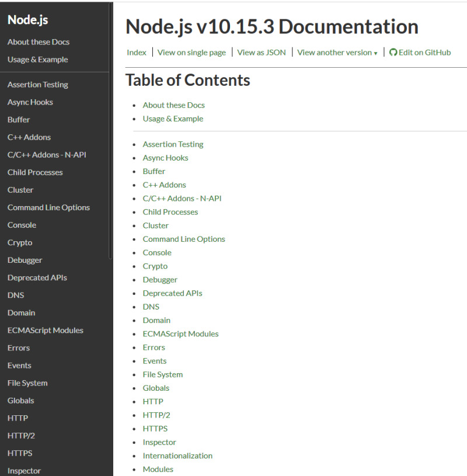Click Domain in Table of Contents

[x=156, y=321]
